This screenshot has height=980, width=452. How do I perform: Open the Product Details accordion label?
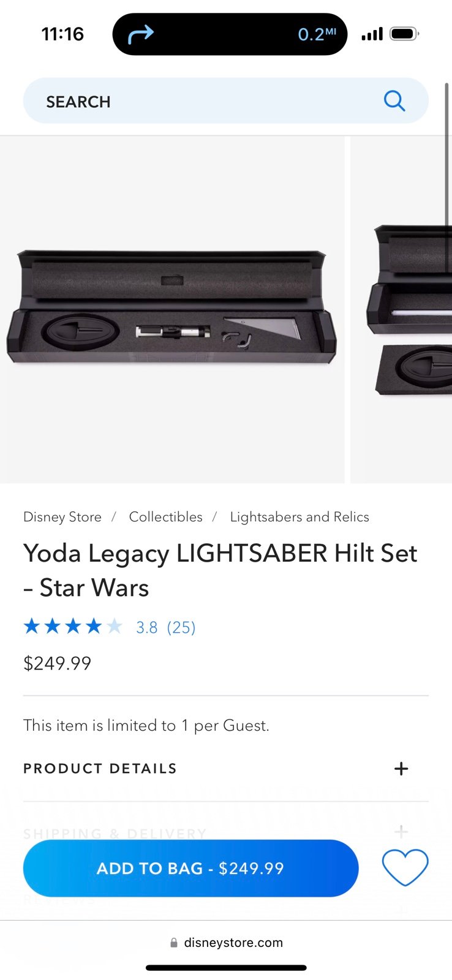pyautogui.click(x=100, y=769)
